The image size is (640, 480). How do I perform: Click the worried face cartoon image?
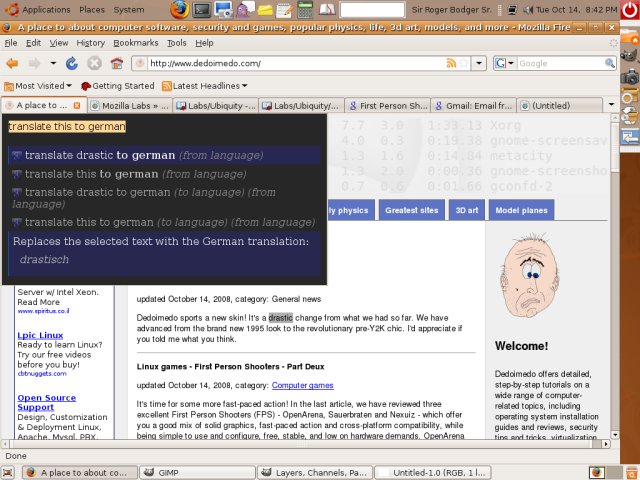tap(529, 276)
